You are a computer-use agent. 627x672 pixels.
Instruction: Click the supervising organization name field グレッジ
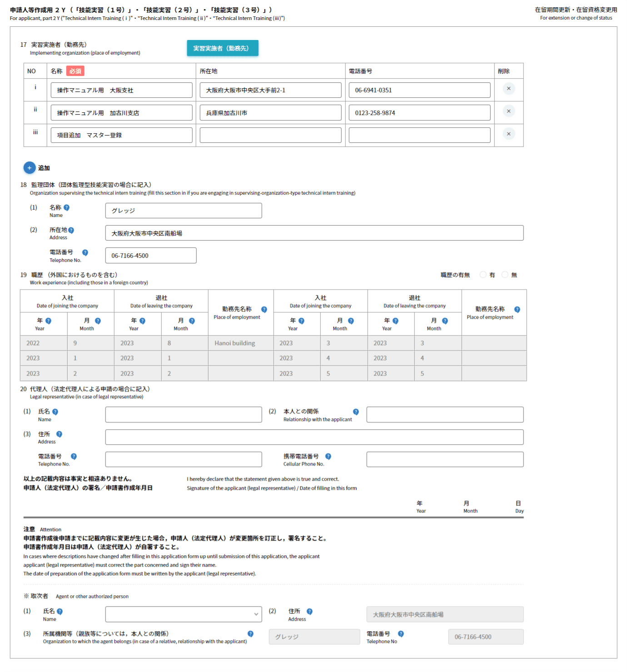point(184,211)
